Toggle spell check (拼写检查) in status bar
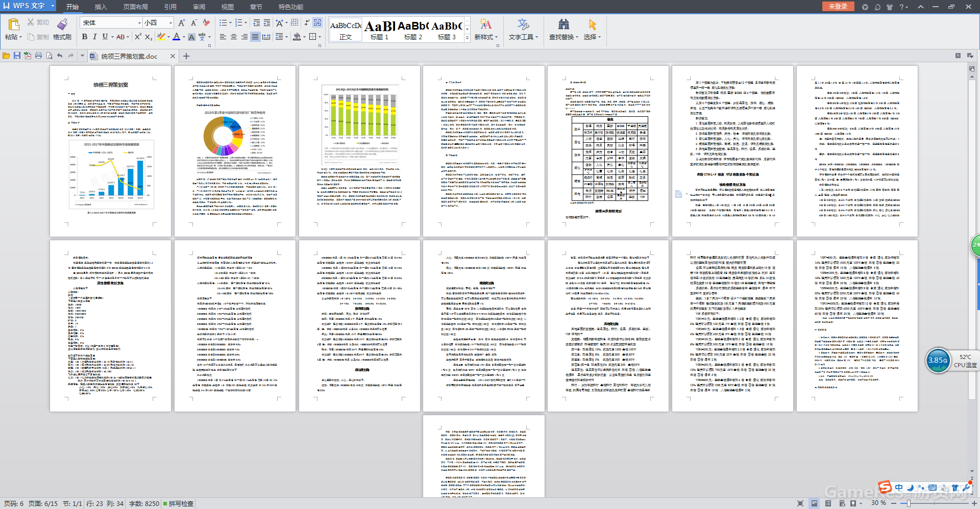980x509 pixels. point(178,503)
